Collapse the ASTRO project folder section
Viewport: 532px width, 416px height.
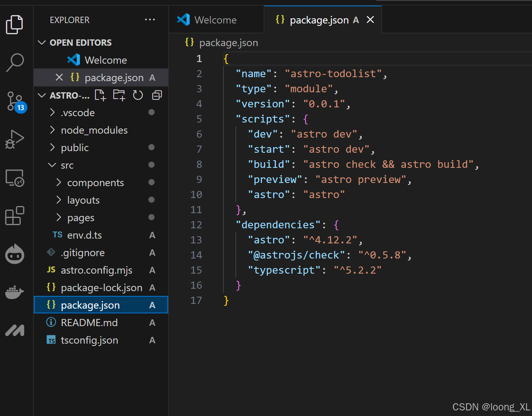point(42,95)
